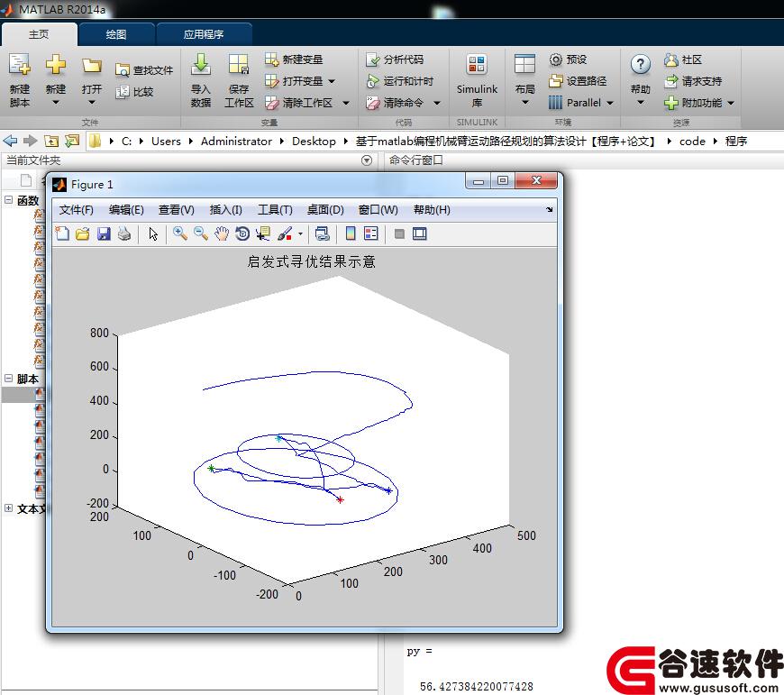Click Set Path (设置路径)
Screen dimensions: 784x695
click(x=578, y=81)
